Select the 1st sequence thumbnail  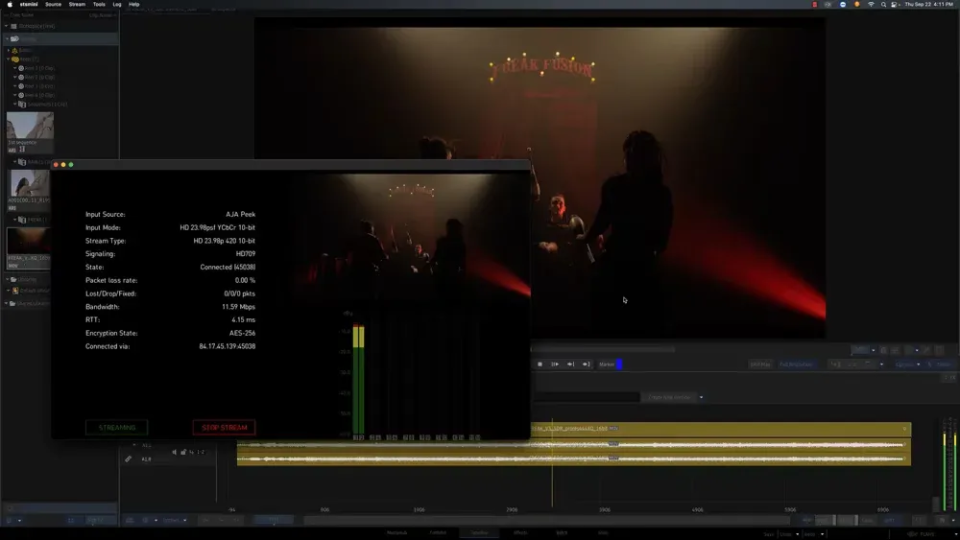pyautogui.click(x=30, y=126)
